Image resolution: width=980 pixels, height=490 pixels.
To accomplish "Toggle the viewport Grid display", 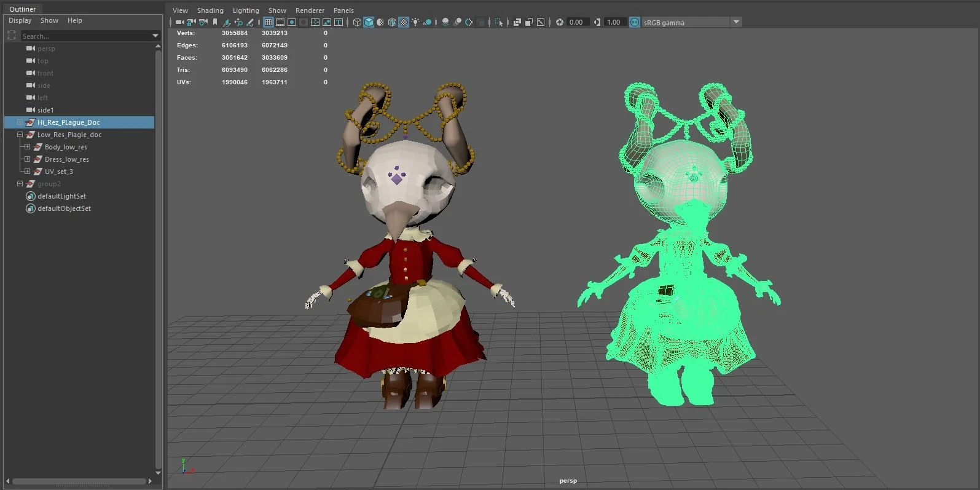I will coord(269,22).
